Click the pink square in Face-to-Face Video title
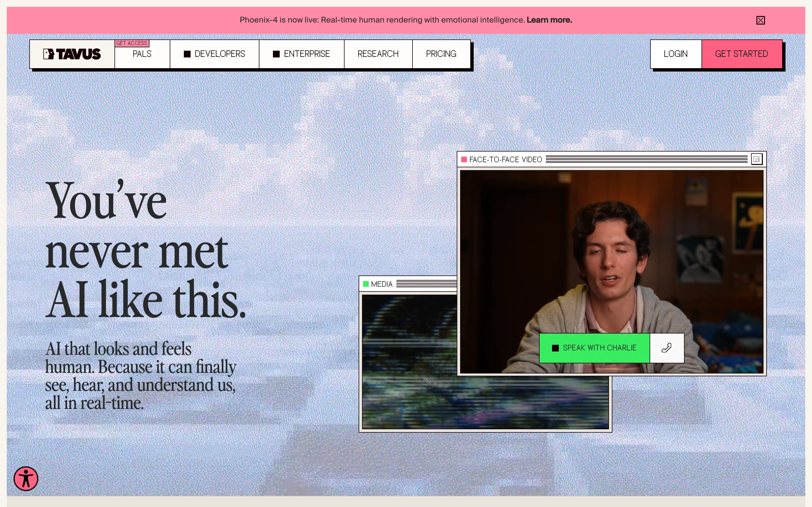812x507 pixels. [x=464, y=160]
